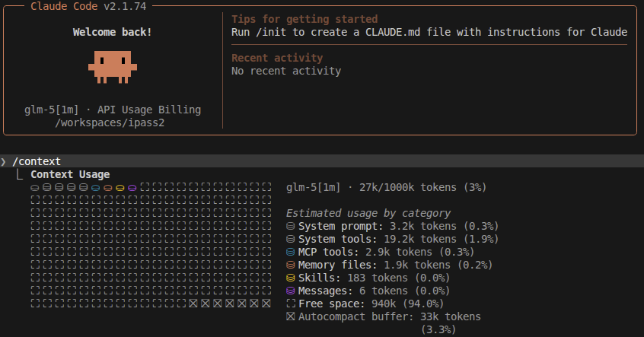Click the /workspaces/ipass2 path
644x337 pixels.
pyautogui.click(x=110, y=122)
